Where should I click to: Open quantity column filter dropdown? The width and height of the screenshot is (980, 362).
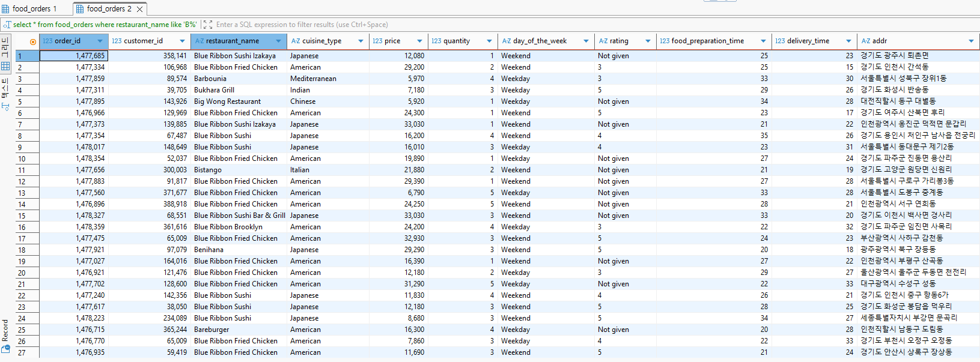click(x=490, y=41)
